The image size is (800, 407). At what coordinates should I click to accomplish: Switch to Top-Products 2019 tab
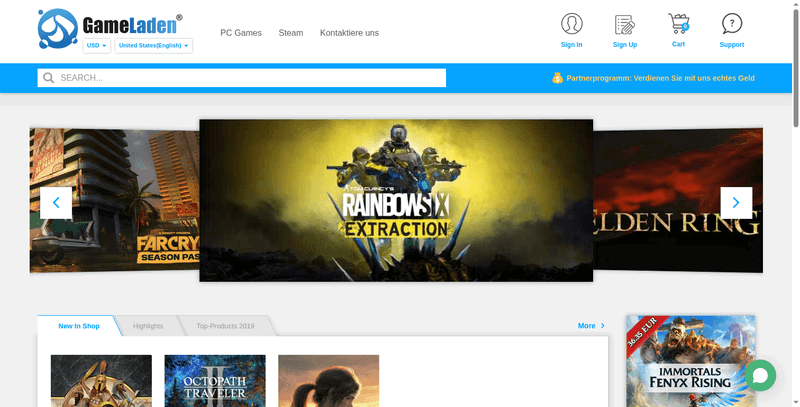pyautogui.click(x=226, y=326)
